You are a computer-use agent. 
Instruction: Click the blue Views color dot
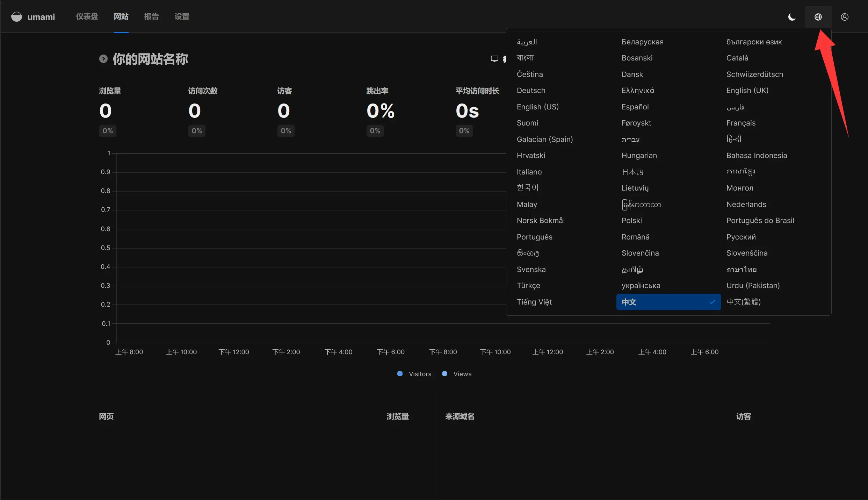click(444, 374)
